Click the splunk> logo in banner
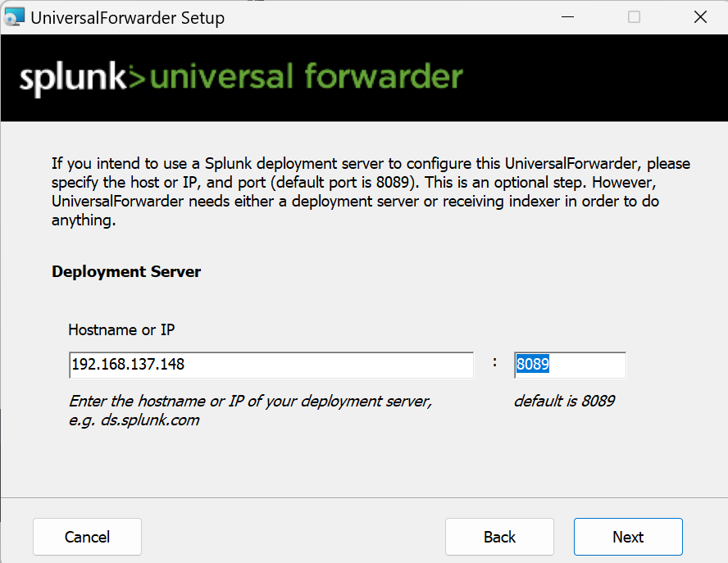Screen dimensions: 728x563 click(x=74, y=78)
